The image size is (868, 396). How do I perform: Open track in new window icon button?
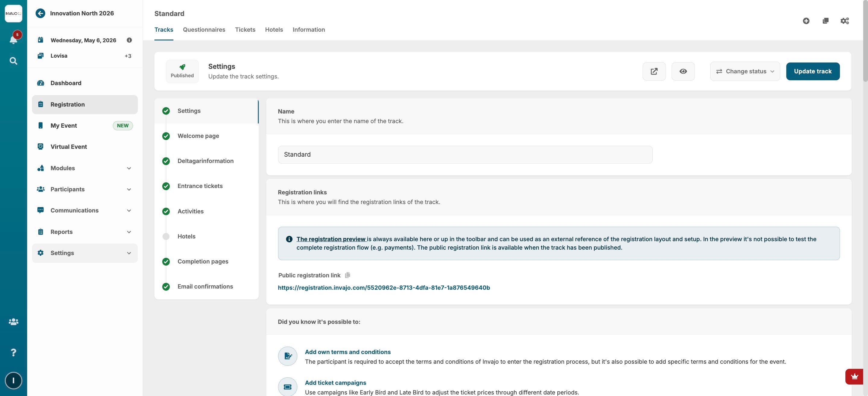(x=654, y=71)
